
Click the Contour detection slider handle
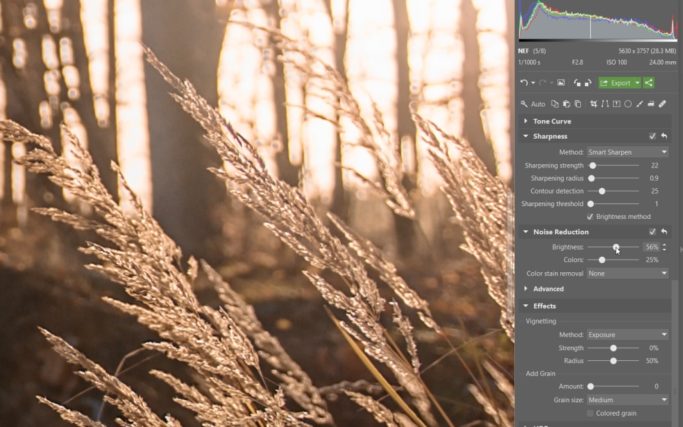(x=602, y=191)
